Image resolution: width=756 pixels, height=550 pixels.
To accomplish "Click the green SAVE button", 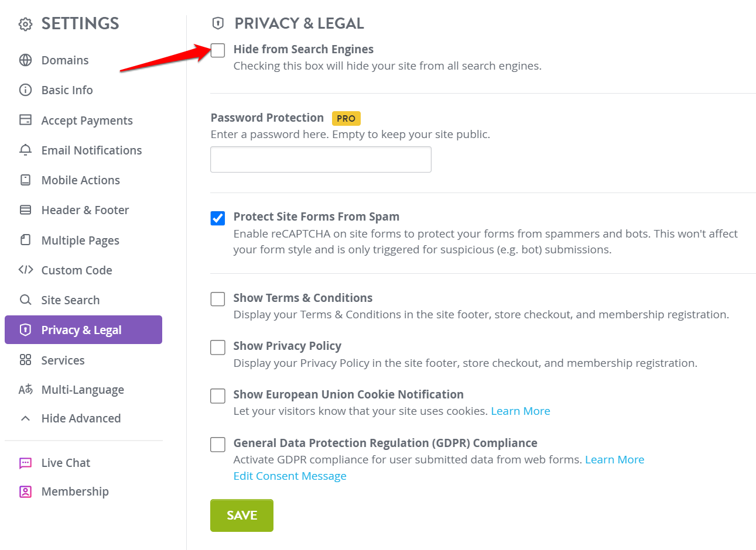I will coord(242,515).
